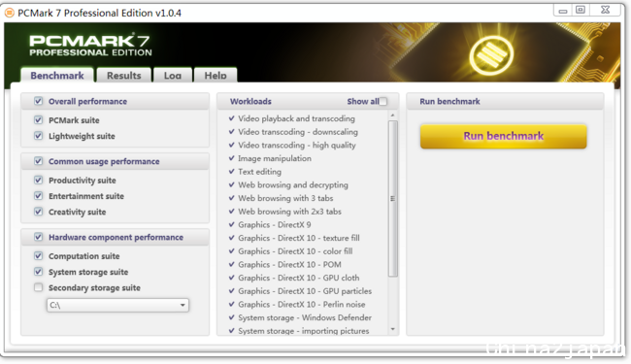Select System storage - importing pictures workload

point(304,331)
